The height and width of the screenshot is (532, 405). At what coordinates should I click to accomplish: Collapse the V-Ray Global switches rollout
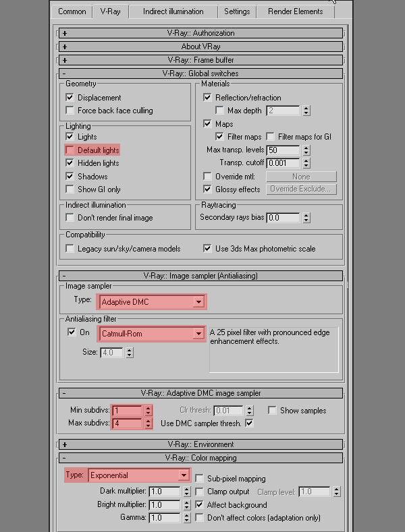(200, 73)
